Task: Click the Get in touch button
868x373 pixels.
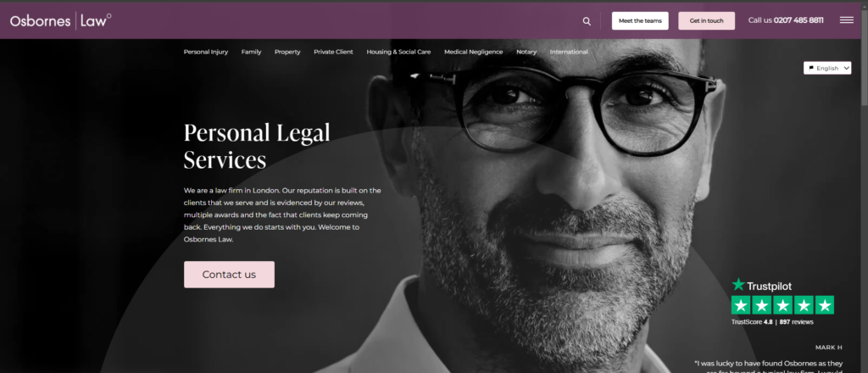Action: (x=706, y=21)
